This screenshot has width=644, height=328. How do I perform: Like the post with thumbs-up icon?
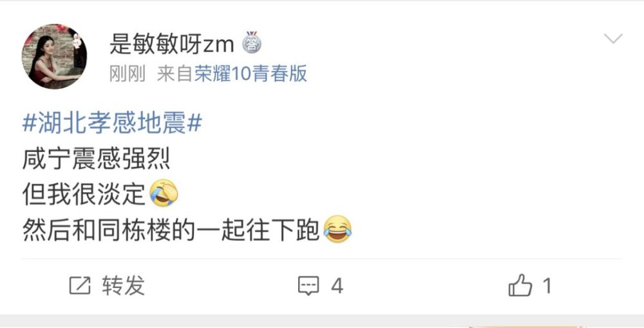[x=520, y=285]
